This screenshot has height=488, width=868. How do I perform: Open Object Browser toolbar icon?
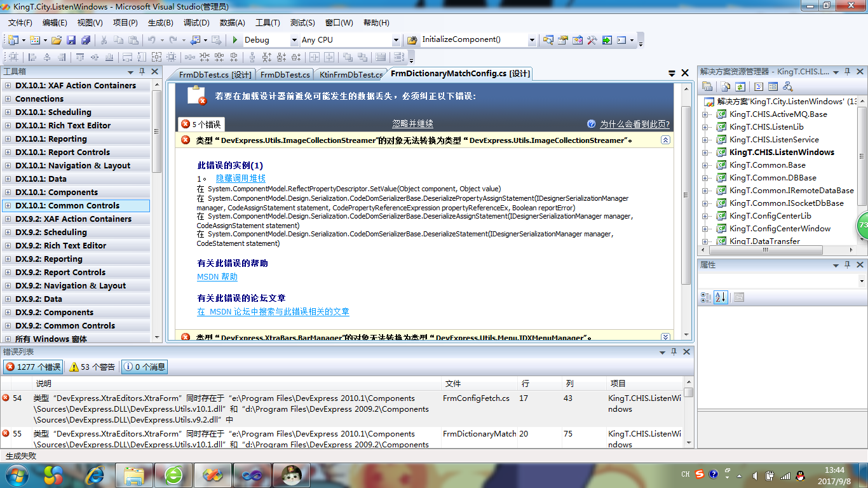[x=578, y=40]
